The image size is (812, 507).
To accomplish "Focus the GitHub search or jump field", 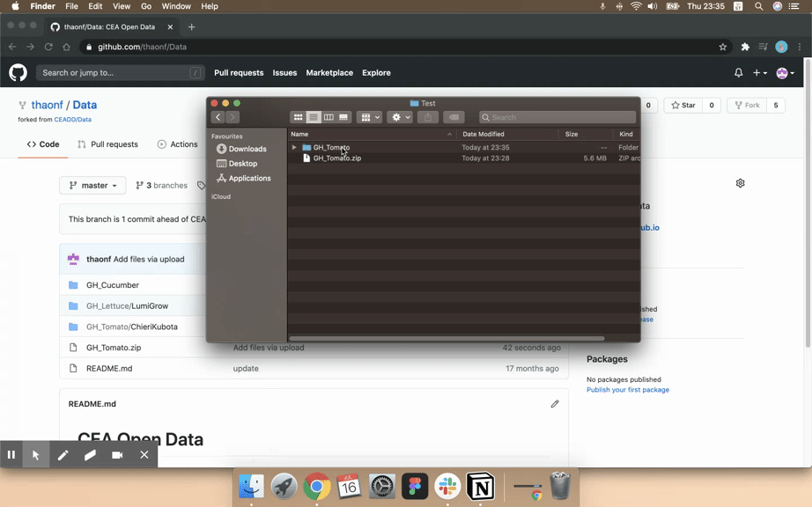I will (120, 73).
